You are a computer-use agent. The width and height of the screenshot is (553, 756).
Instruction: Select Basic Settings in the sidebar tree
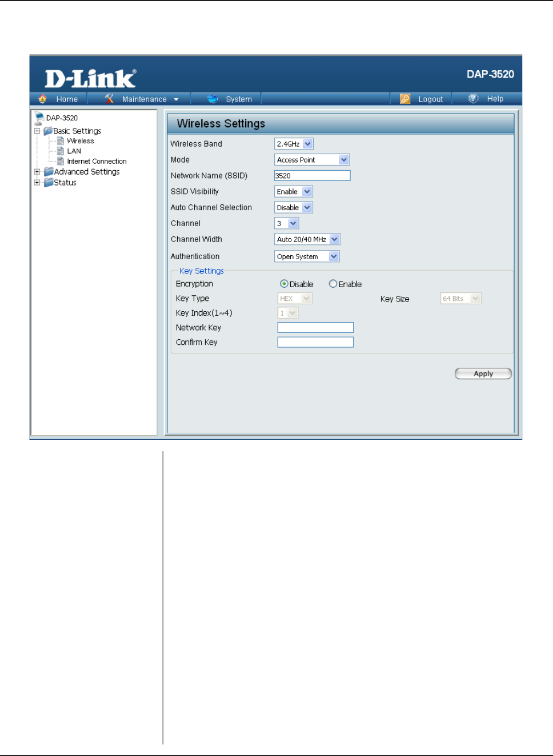tap(77, 131)
